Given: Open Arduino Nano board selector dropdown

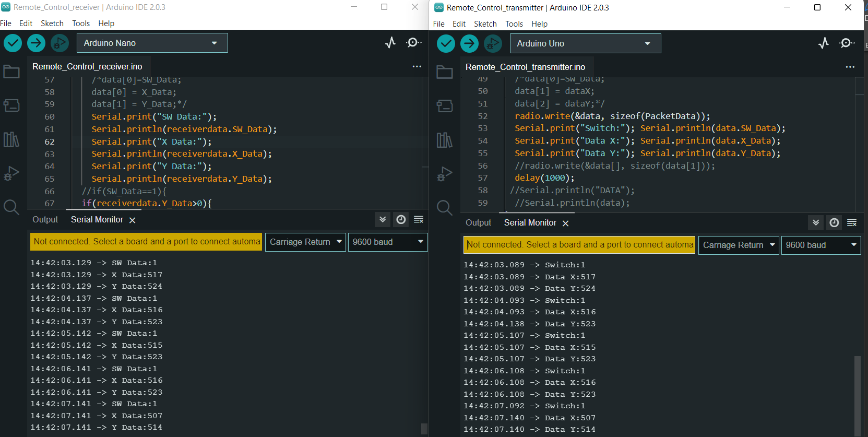Looking at the screenshot, I should pyautogui.click(x=152, y=43).
